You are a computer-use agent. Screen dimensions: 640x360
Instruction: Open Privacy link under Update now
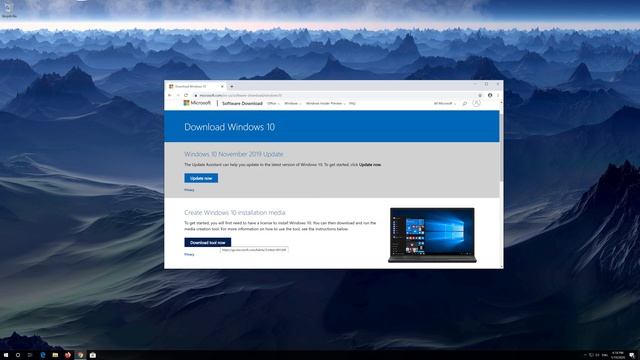click(189, 190)
